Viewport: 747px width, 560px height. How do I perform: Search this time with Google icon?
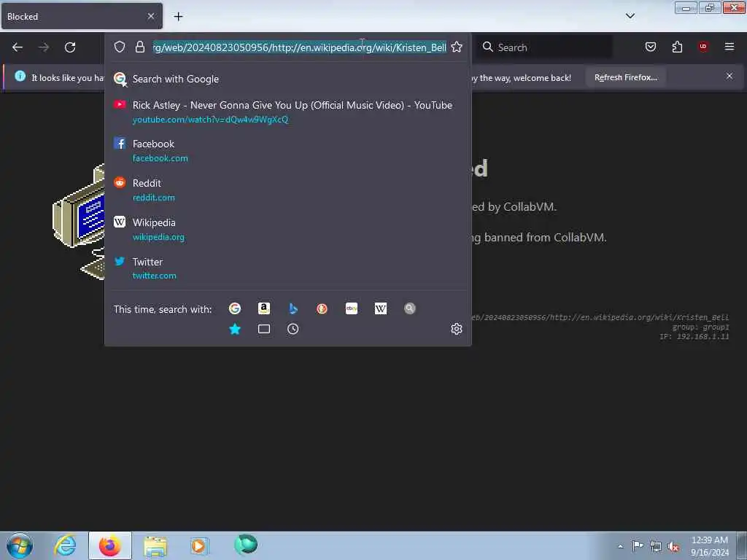(235, 308)
